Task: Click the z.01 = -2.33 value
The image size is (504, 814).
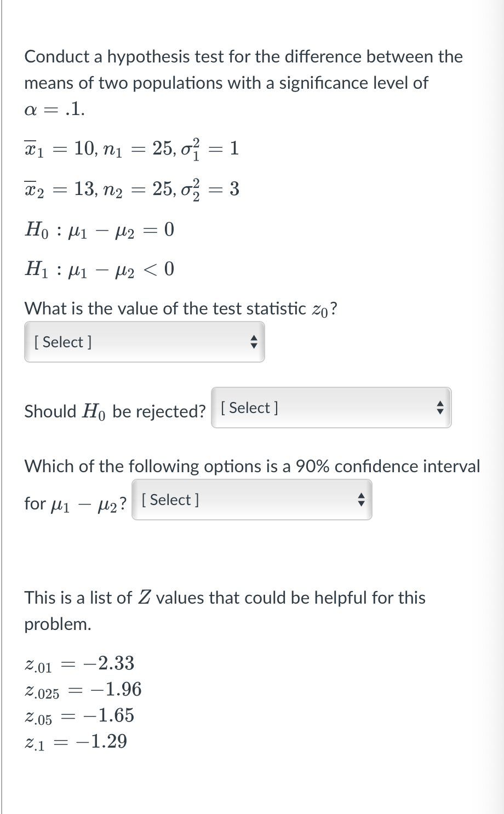Action: [79, 663]
